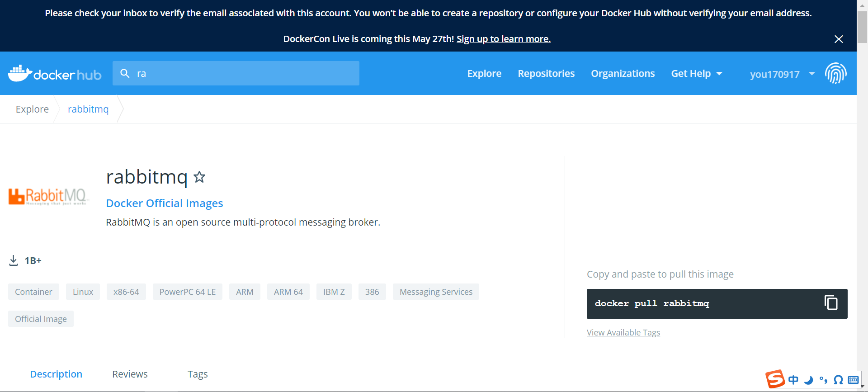Image resolution: width=868 pixels, height=392 pixels.
Task: Click the downloads arrow icon
Action: coord(14,260)
